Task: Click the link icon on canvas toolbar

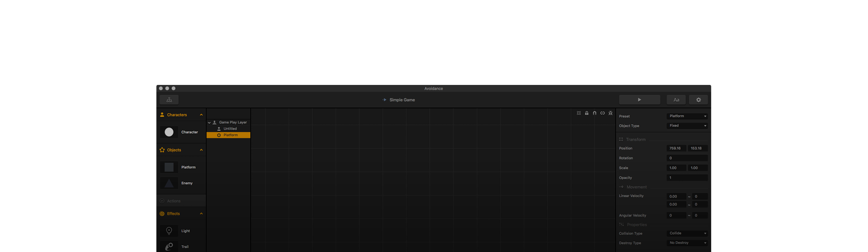Action: click(x=602, y=113)
